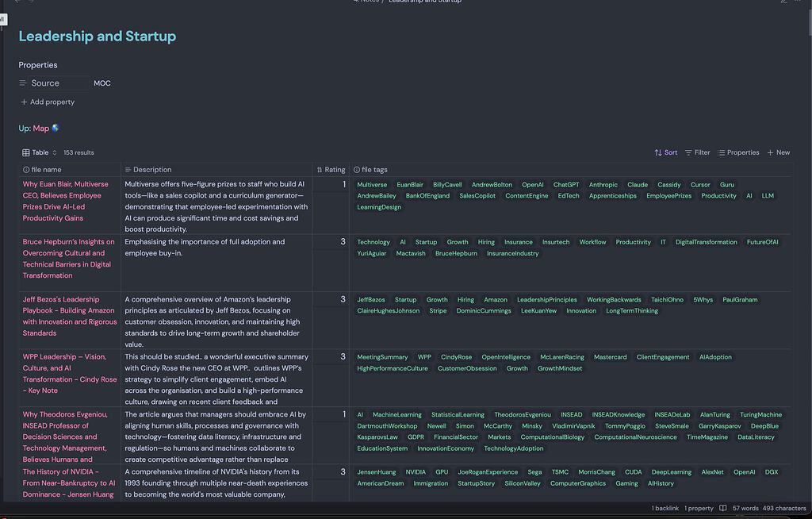
Task: Open the Map link next to Up
Action: (41, 129)
